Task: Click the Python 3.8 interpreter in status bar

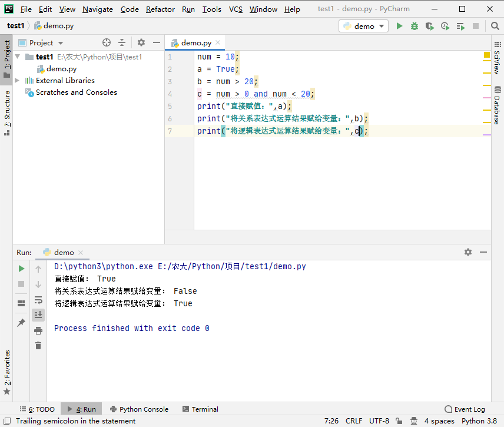Action: click(479, 421)
